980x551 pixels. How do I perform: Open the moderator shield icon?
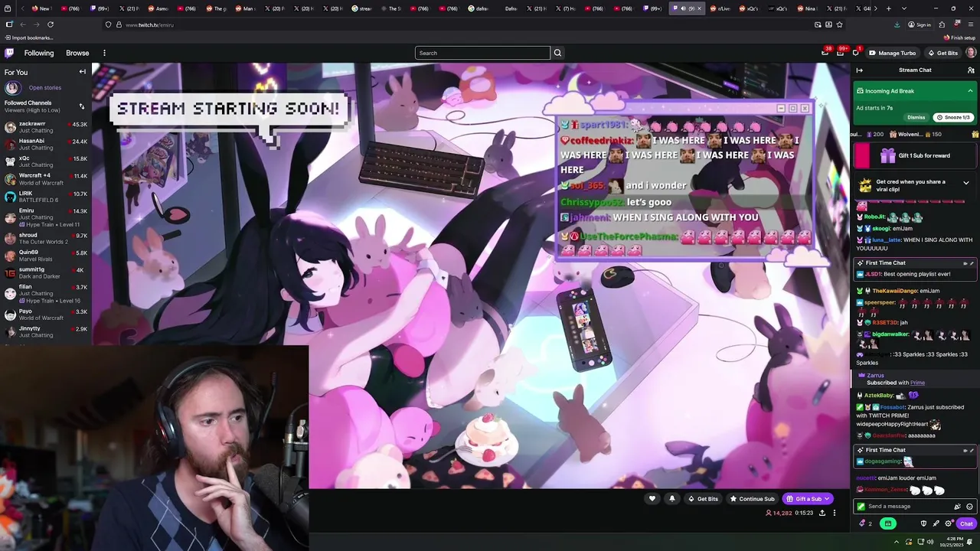[923, 523]
